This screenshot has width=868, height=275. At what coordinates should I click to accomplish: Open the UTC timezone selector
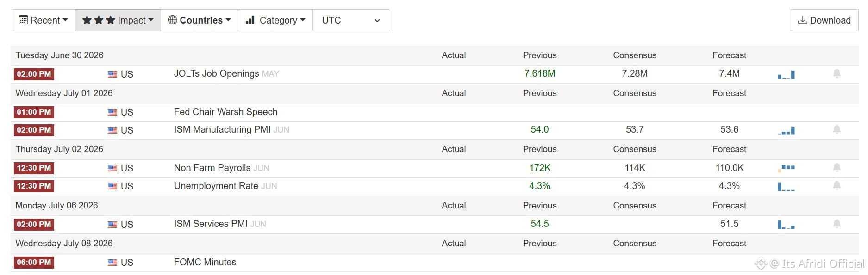click(351, 20)
